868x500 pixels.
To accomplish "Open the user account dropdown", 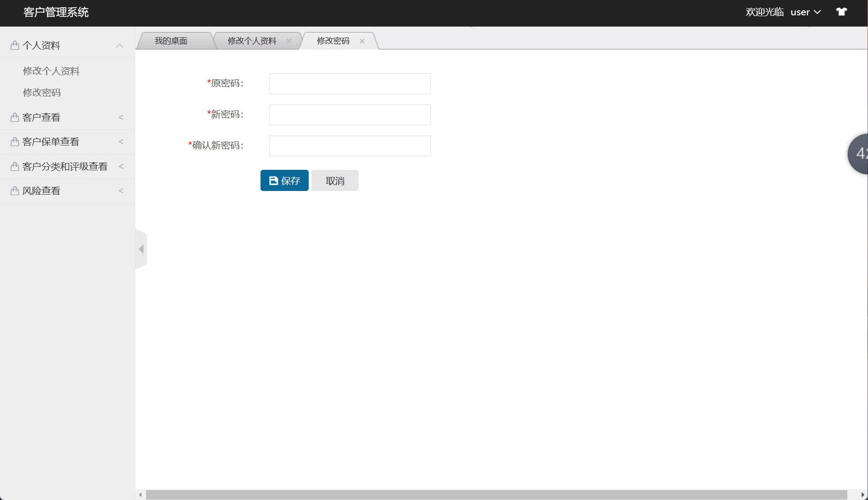I will click(x=805, y=12).
